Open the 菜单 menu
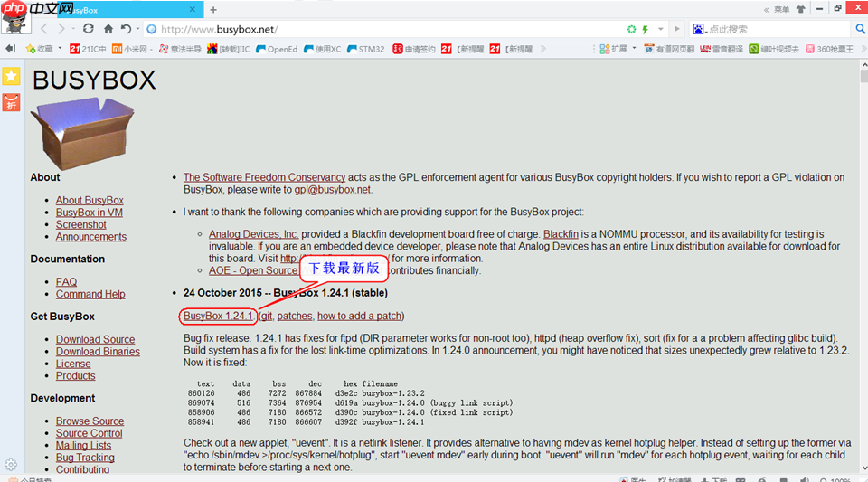The height and width of the screenshot is (482, 868). pos(781,9)
